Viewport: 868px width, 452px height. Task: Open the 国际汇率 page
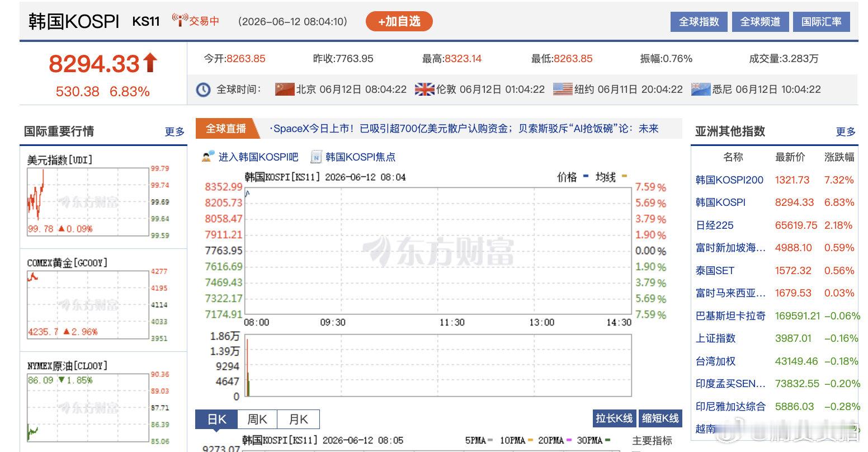[821, 22]
